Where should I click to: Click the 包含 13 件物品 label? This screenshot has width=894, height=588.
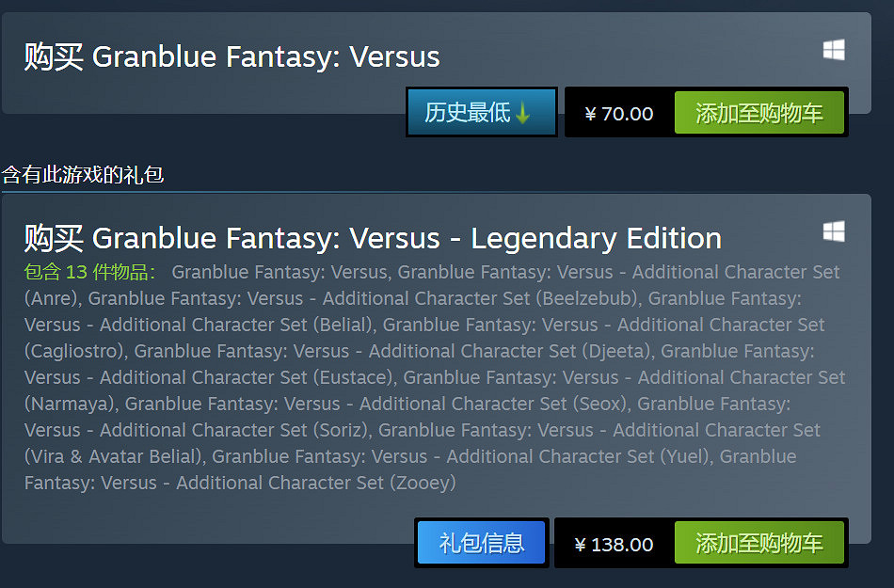pos(89,273)
